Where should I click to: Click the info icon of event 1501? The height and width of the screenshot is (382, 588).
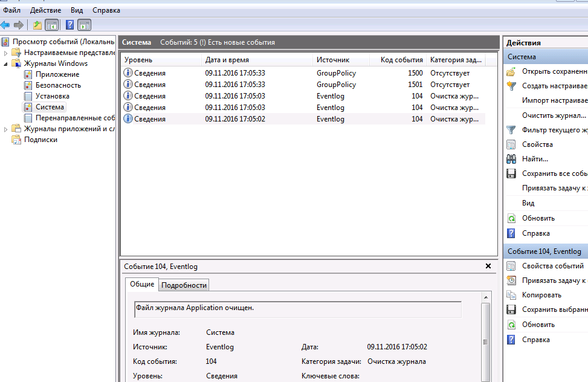pyautogui.click(x=128, y=84)
